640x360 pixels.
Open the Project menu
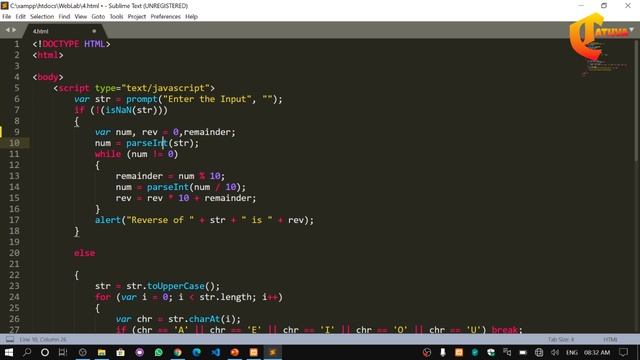click(x=137, y=17)
